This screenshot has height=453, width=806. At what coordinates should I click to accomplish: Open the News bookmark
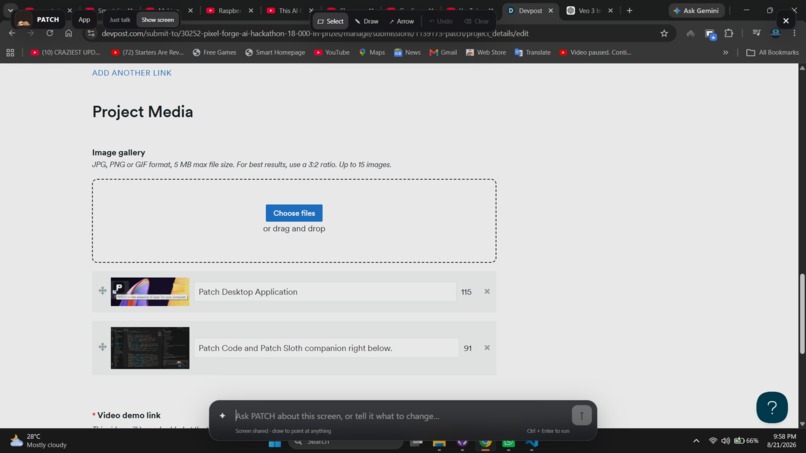click(x=407, y=52)
